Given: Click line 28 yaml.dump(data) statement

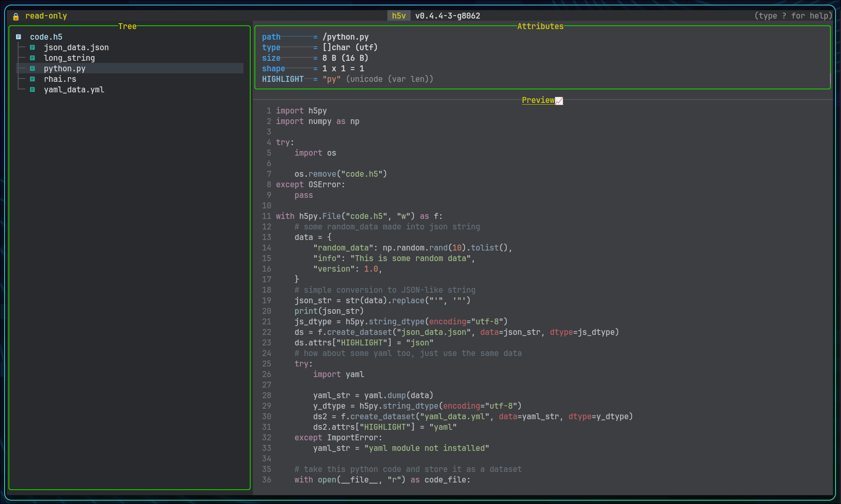Looking at the screenshot, I should point(373,395).
